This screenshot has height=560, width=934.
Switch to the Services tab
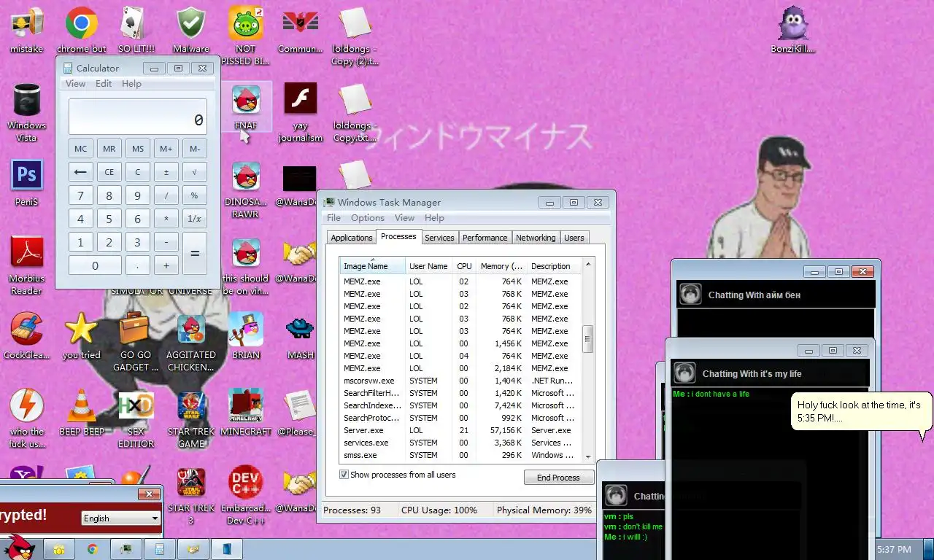(439, 238)
